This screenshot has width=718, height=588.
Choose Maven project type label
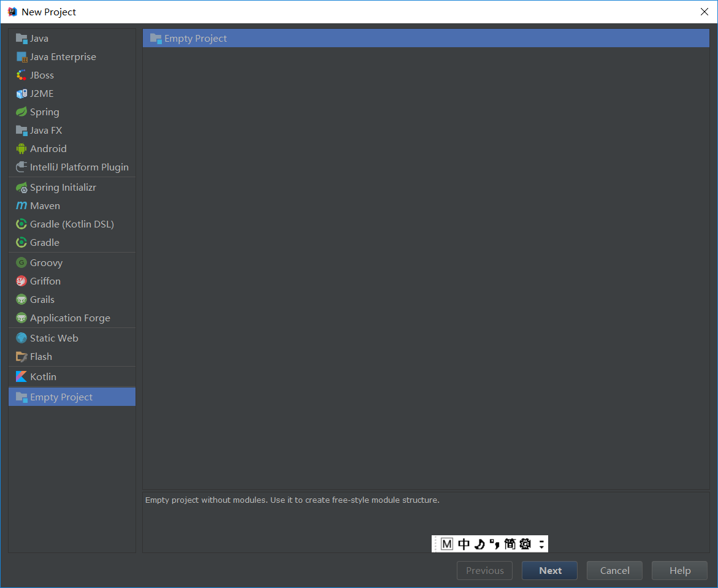pos(45,205)
